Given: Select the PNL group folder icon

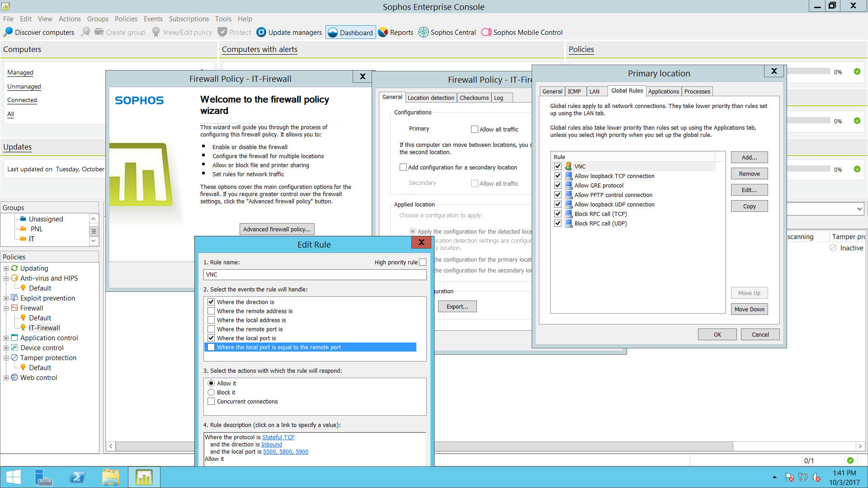Looking at the screenshot, I should coord(23,229).
